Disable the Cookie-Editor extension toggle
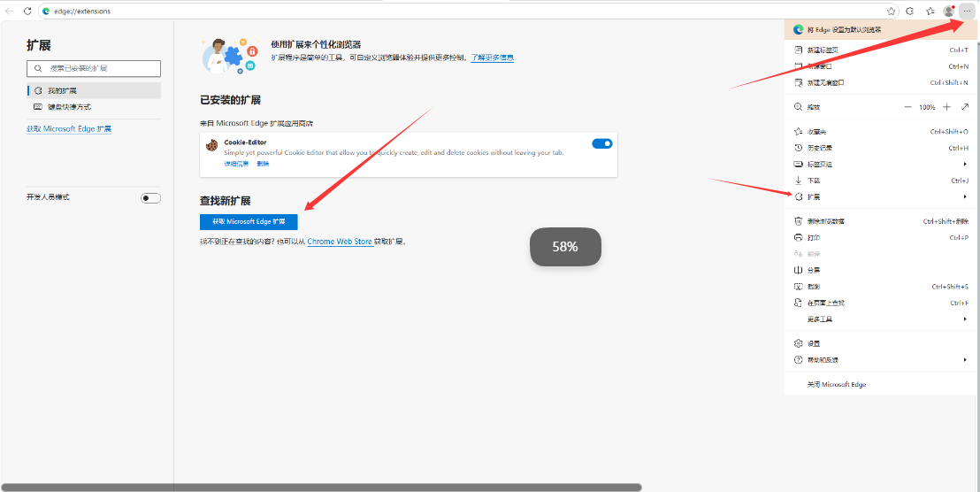This screenshot has height=492, width=980. (601, 143)
